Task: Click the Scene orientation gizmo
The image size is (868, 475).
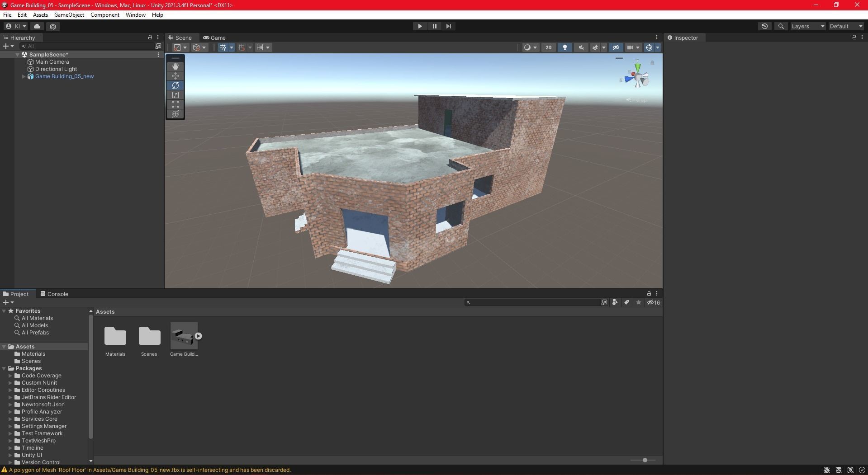Action: [636, 78]
